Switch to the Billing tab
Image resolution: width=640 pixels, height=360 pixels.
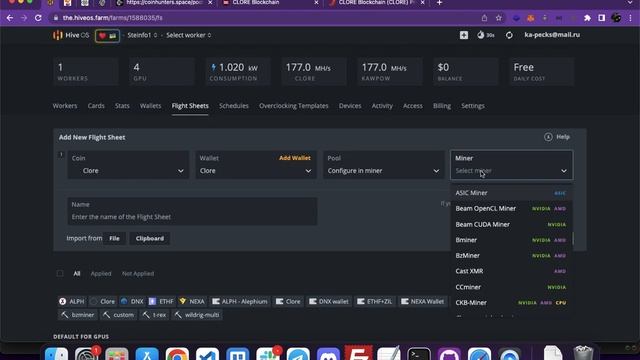[442, 106]
